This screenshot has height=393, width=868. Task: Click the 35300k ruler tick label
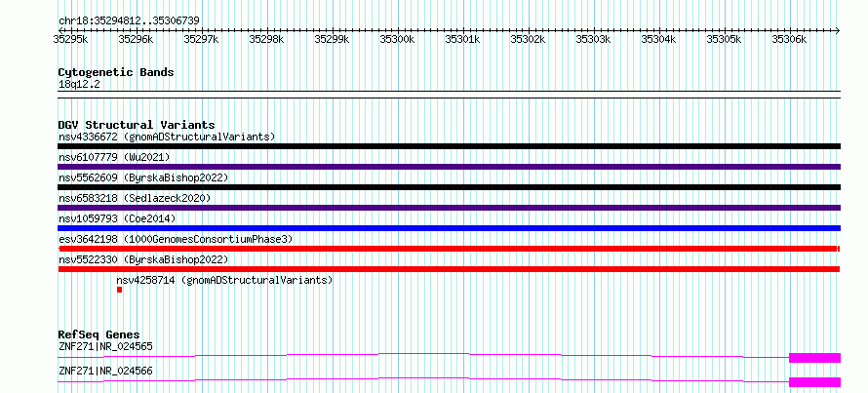pos(397,39)
